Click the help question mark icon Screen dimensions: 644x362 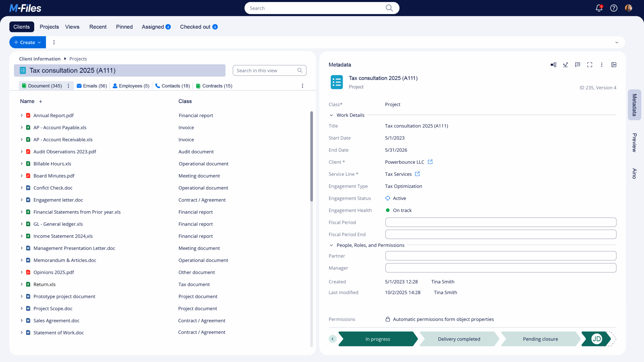614,8
